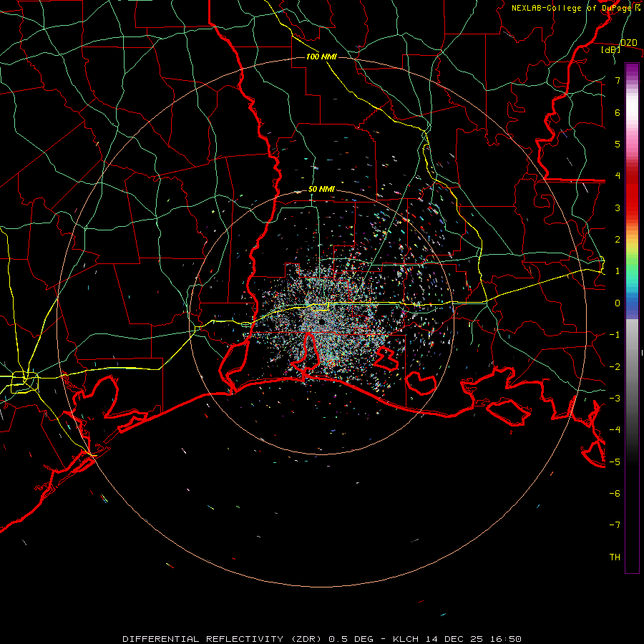Click the -7 value on the color scale

615,525
